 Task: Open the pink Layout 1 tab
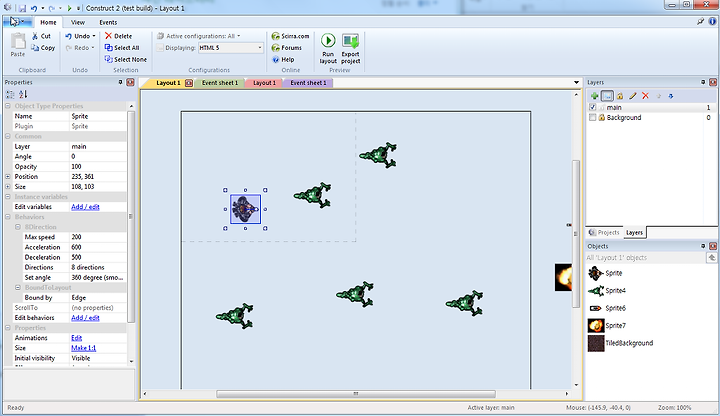tap(264, 83)
